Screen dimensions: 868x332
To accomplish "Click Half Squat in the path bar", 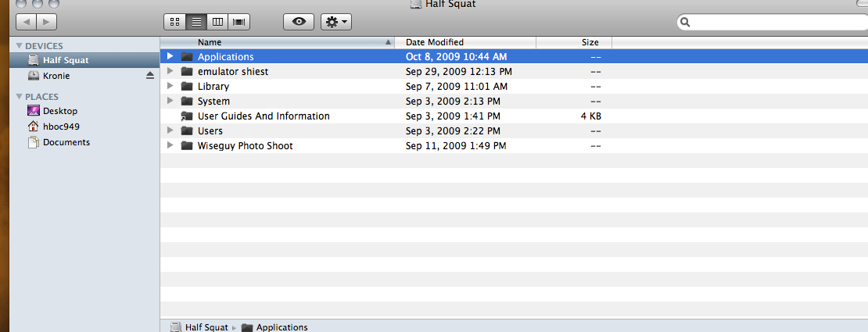I will click(206, 327).
